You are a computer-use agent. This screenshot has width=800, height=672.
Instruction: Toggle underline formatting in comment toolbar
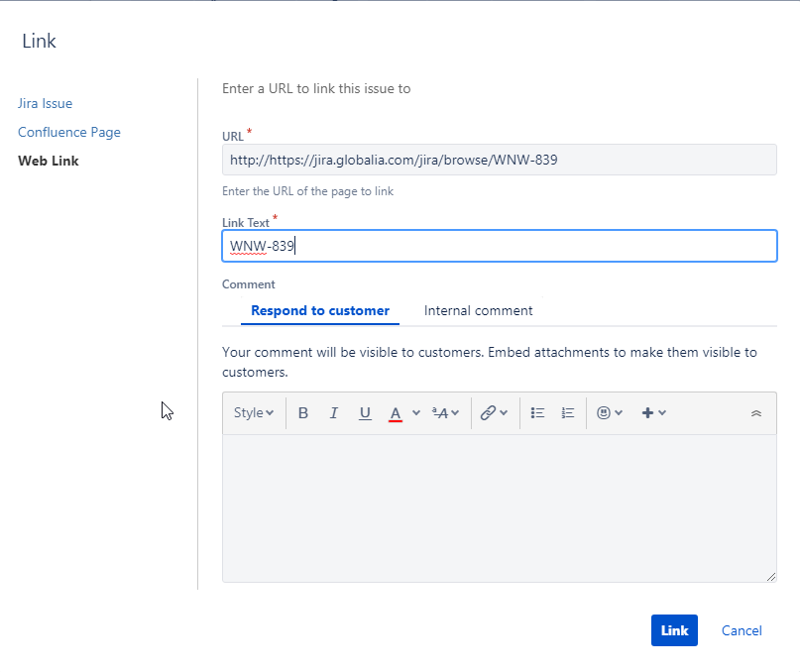[x=365, y=412]
